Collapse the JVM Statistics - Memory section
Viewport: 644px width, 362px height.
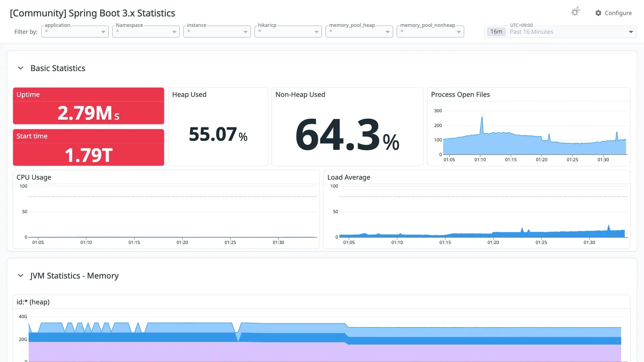[x=20, y=276]
